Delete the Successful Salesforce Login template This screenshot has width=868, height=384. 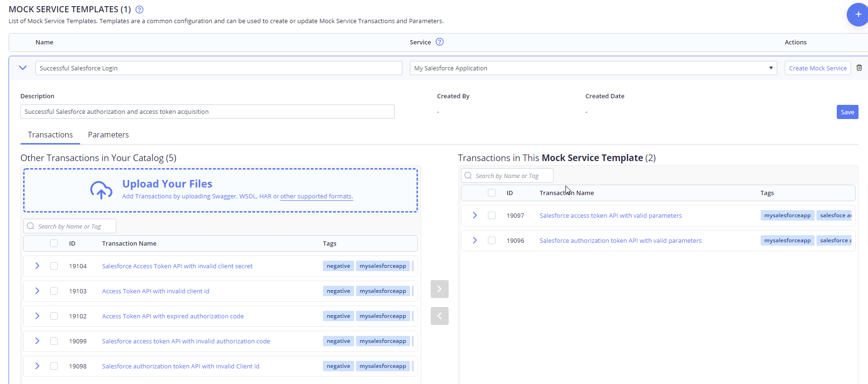click(x=859, y=68)
